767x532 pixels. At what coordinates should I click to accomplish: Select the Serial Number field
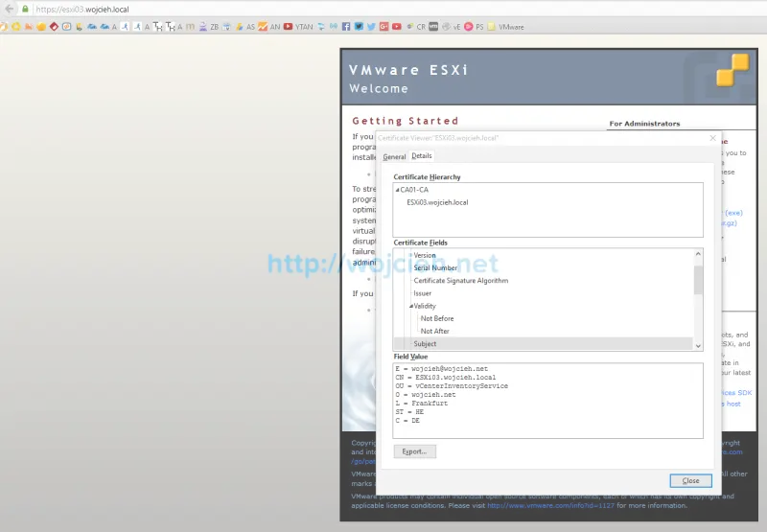click(x=435, y=268)
